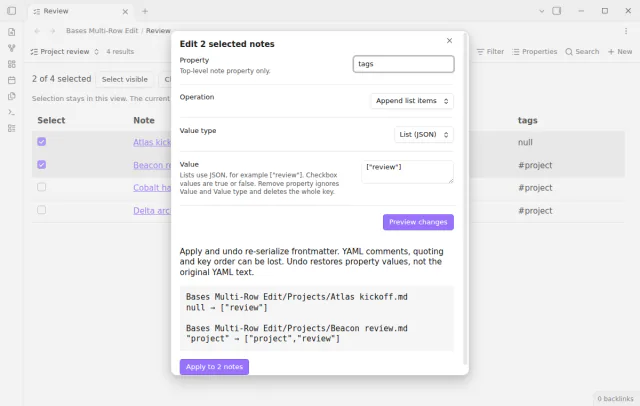Toggle the right sidebar icon

[556, 11]
